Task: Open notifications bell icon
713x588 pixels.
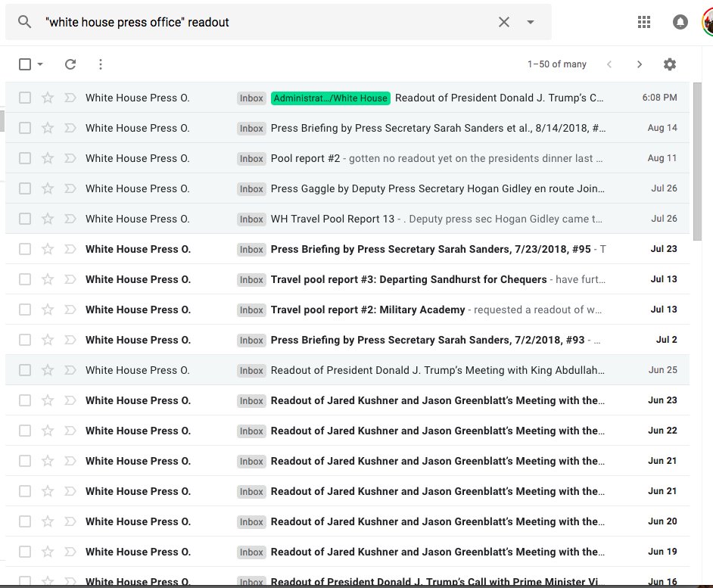Action: [x=680, y=22]
